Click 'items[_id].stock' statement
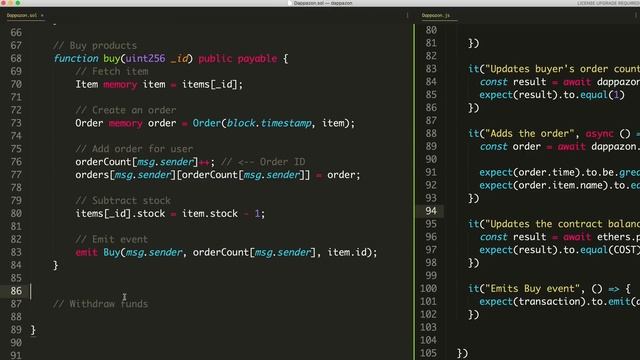This screenshot has width=640, height=360. coord(170,214)
